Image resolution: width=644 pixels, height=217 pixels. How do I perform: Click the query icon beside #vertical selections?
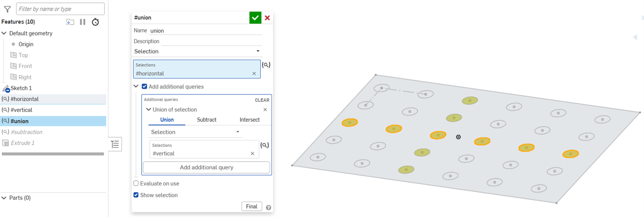pos(265,146)
